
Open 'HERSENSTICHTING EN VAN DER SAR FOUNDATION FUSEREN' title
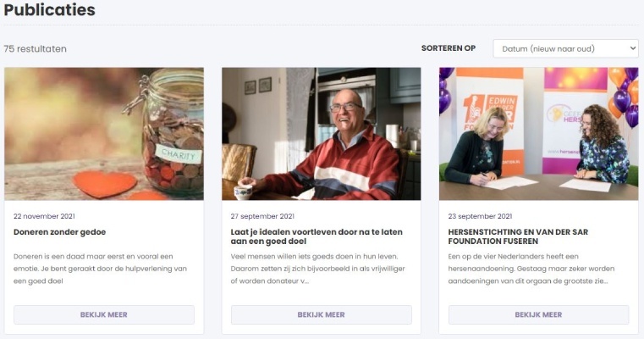click(x=518, y=236)
